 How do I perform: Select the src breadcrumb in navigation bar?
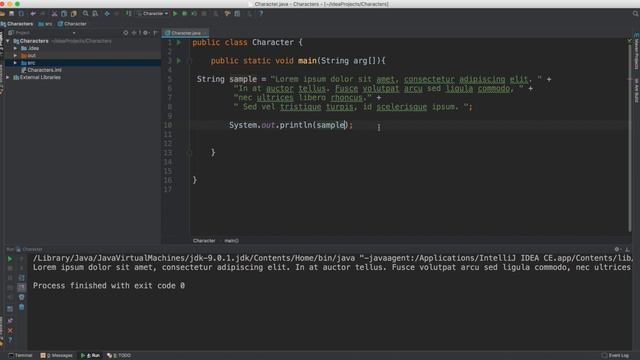[45, 24]
